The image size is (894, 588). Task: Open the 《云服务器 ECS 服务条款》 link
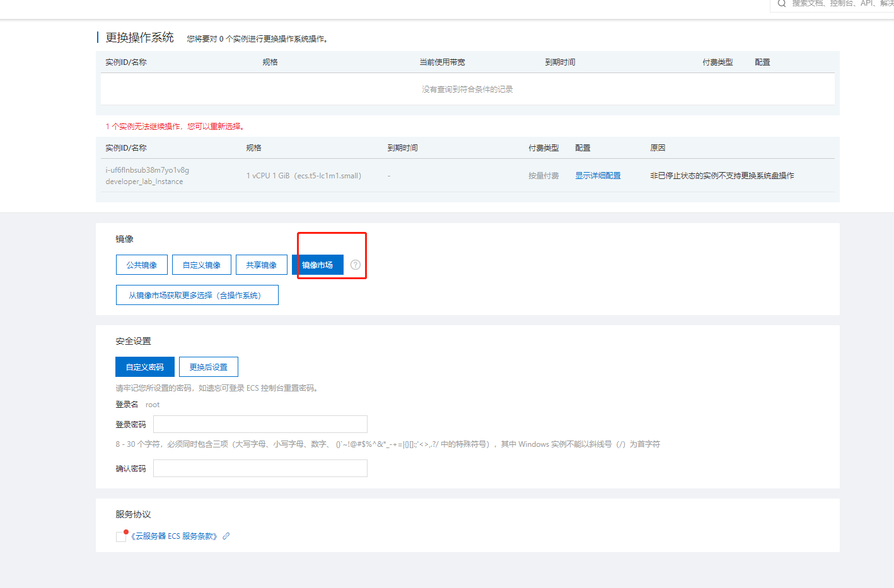(174, 536)
